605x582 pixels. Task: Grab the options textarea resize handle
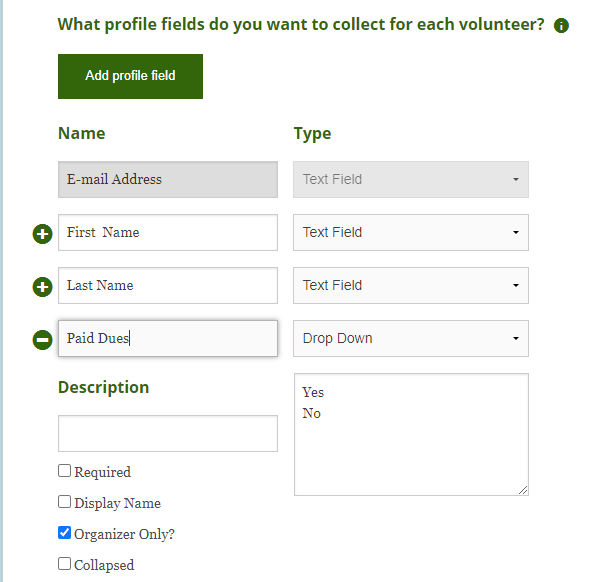tap(522, 489)
